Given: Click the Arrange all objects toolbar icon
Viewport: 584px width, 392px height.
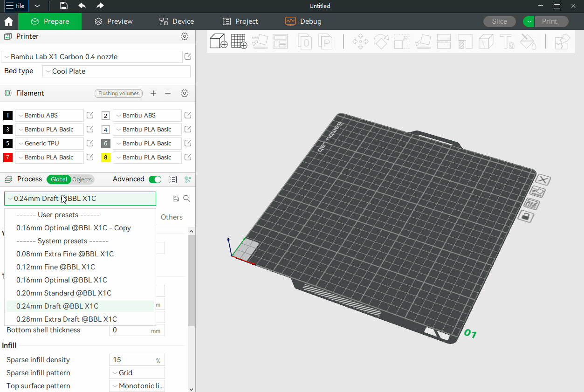Looking at the screenshot, I should [x=281, y=41].
